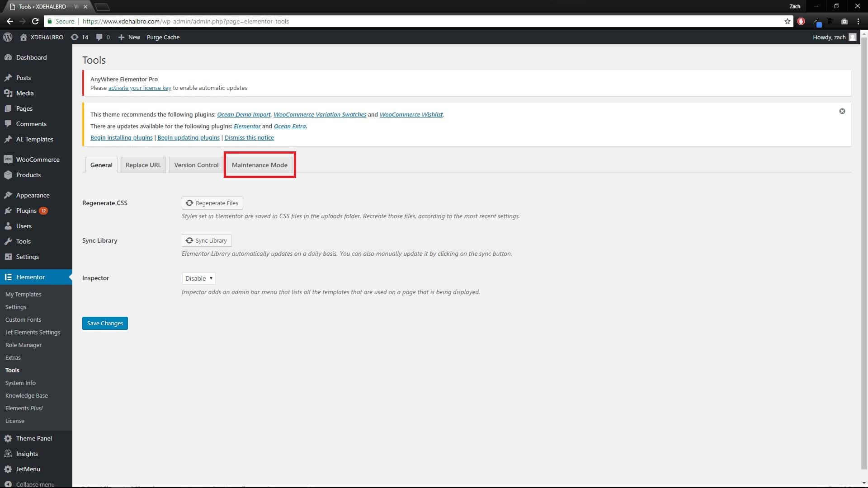
Task: Select the General tab
Action: pyautogui.click(x=101, y=165)
